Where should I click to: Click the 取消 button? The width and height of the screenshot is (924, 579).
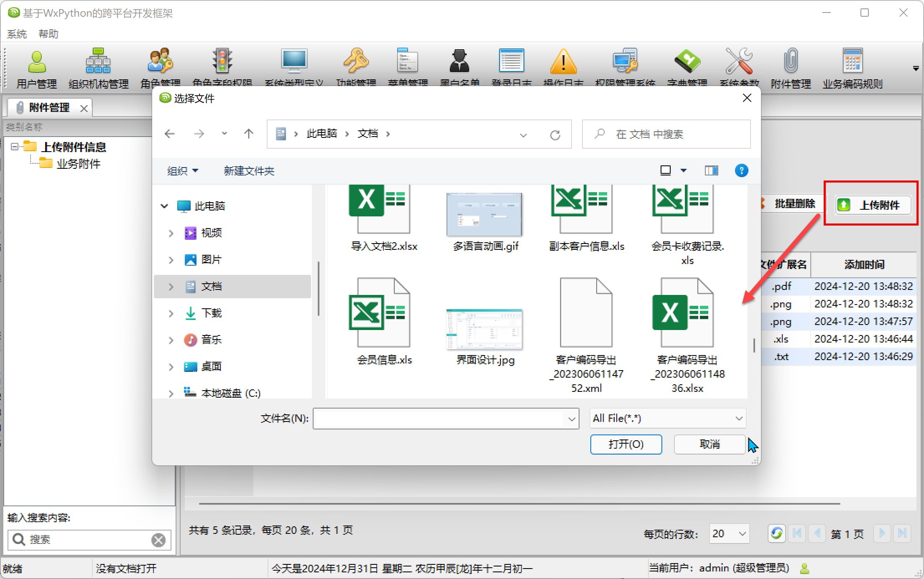[x=709, y=444]
